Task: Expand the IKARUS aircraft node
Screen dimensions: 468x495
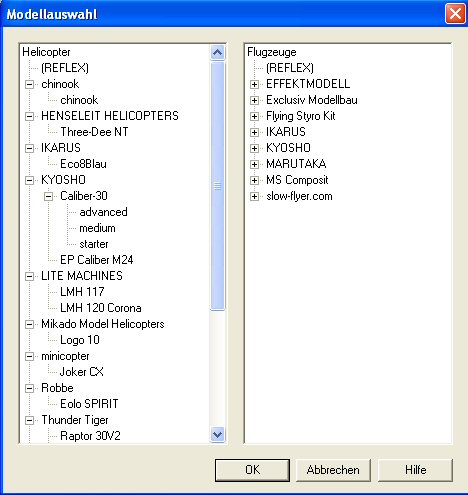Action: (x=255, y=132)
